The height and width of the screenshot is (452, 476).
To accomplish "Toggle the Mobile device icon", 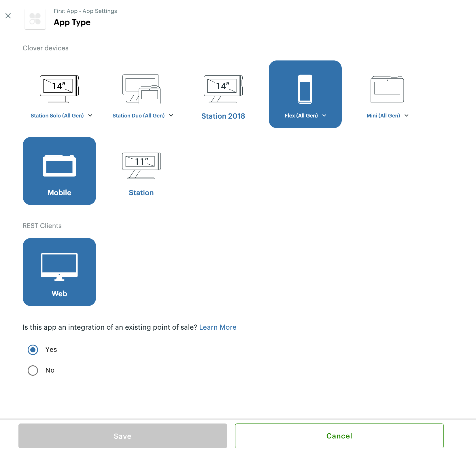I will (59, 166).
